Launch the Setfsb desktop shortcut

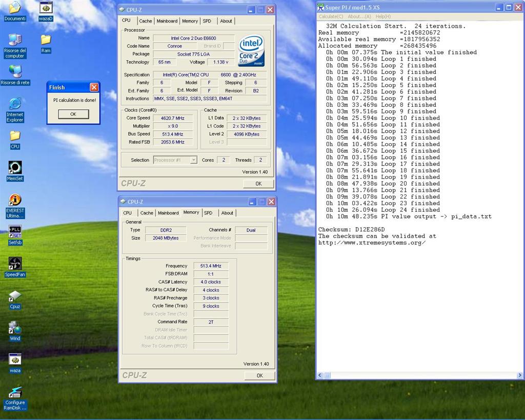(x=15, y=235)
